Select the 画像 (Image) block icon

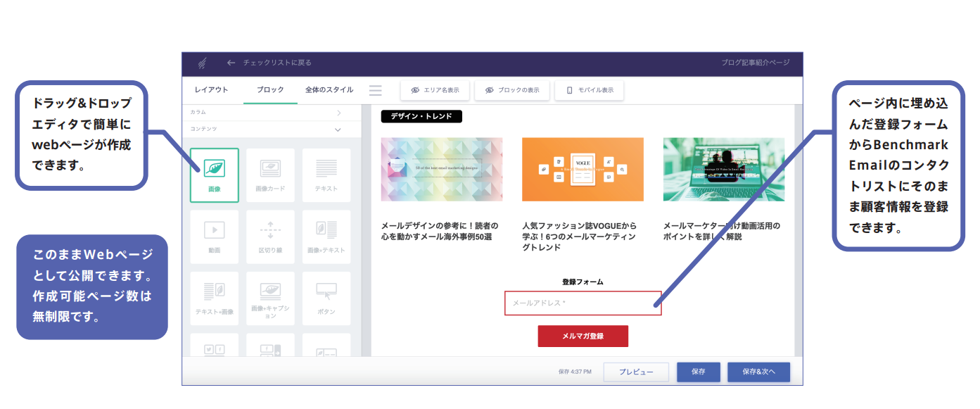215,172
